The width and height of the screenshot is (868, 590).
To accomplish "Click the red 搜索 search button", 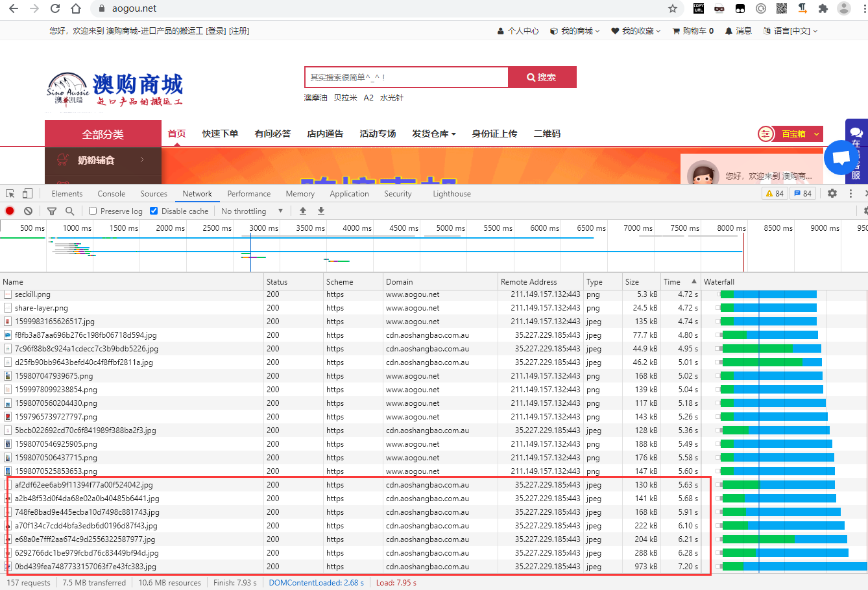I will [542, 77].
